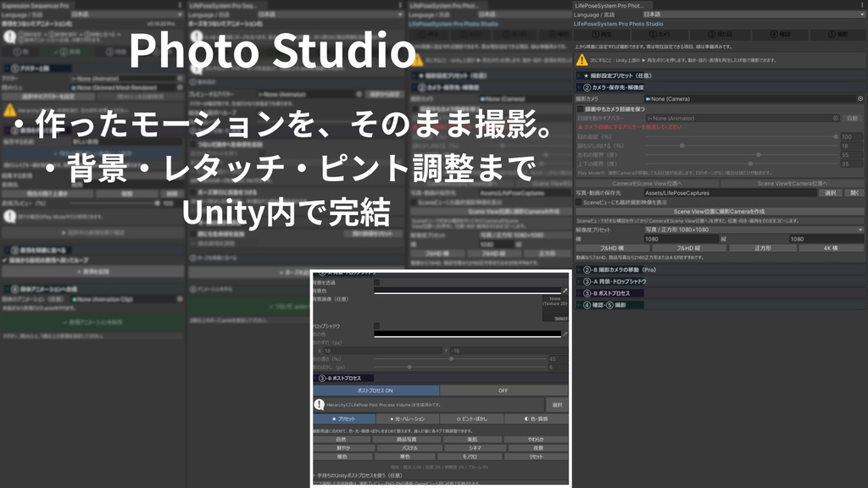
Task: Enable Sceneビューにも最終撮影映像を表示 checkbox
Action: 579,202
